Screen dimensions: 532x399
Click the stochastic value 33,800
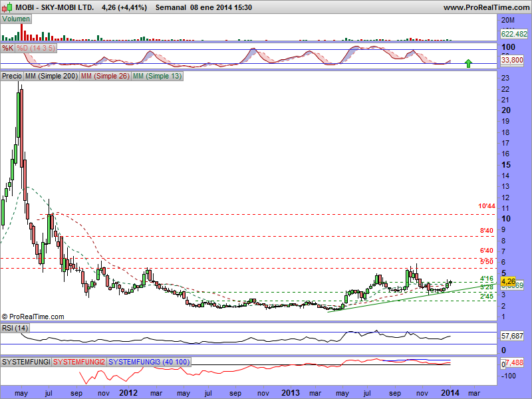pyautogui.click(x=512, y=61)
